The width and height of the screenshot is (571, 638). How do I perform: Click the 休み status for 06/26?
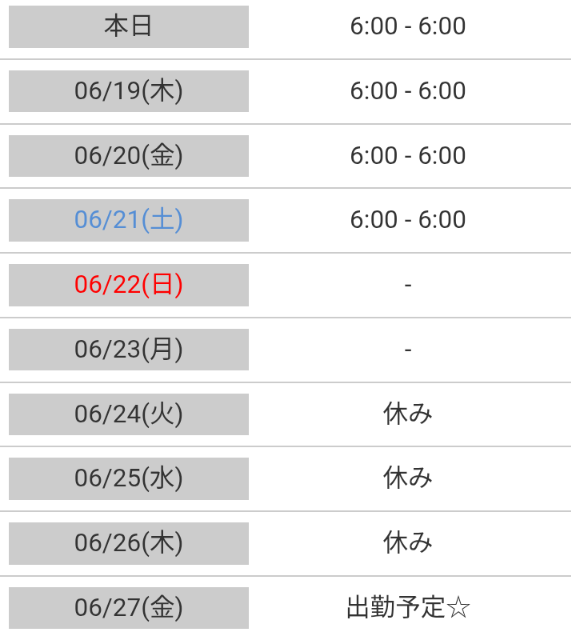point(408,543)
